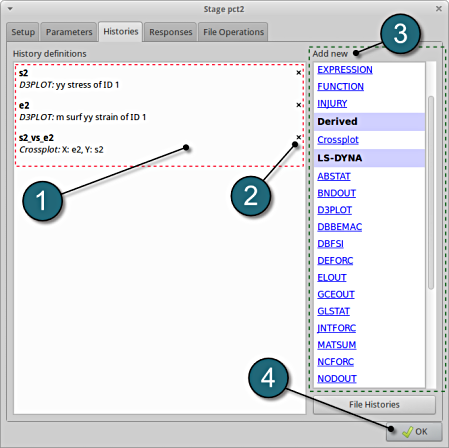Open the File Operations tab
The image size is (449, 448).
[x=233, y=32]
